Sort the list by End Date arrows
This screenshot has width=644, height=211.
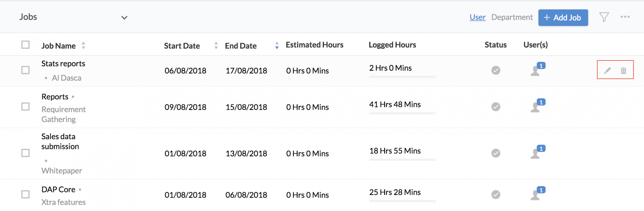click(277, 45)
